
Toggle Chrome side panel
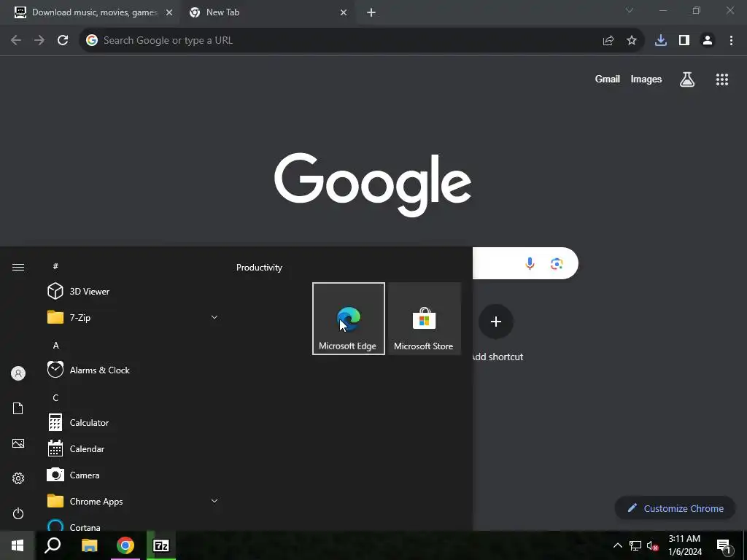coord(684,41)
